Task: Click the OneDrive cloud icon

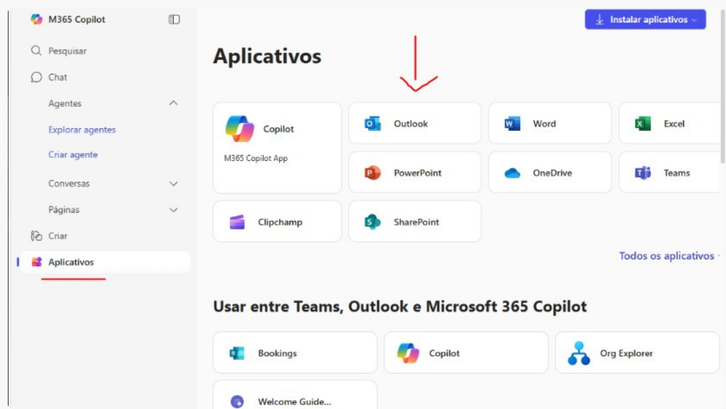Action: tap(512, 173)
